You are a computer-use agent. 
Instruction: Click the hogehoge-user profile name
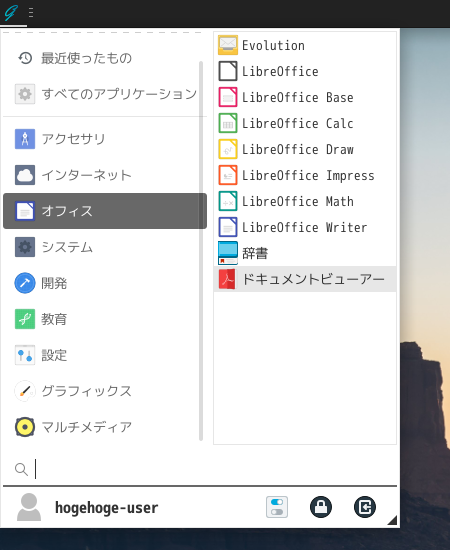(x=107, y=508)
